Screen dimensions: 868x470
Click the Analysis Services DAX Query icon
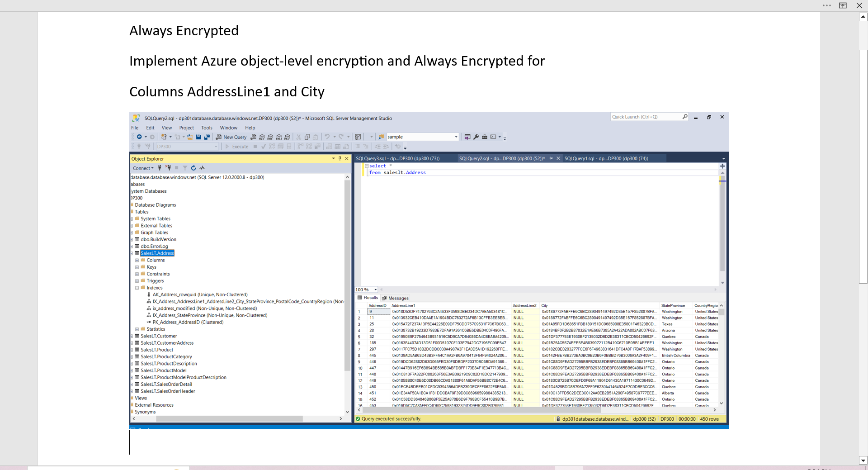[x=287, y=137]
